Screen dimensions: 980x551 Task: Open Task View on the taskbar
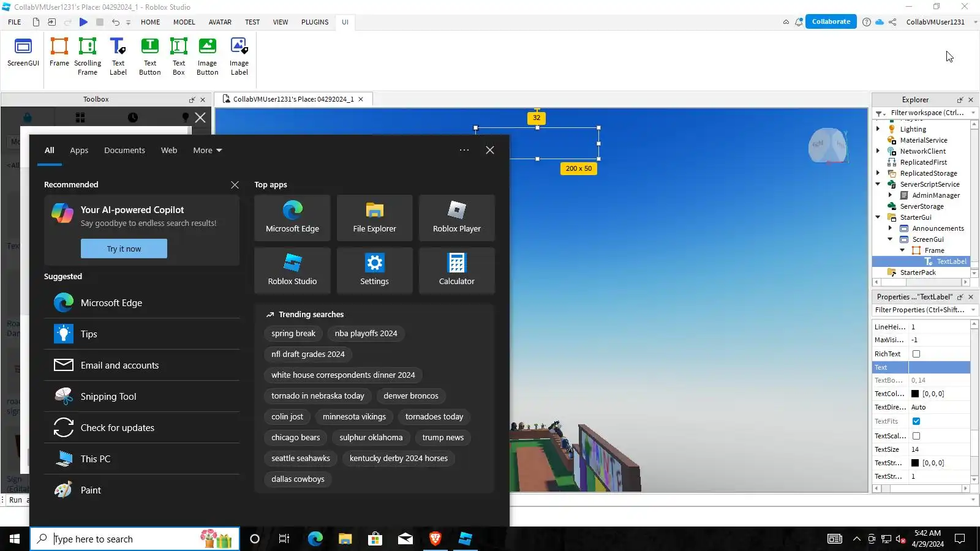point(284,539)
